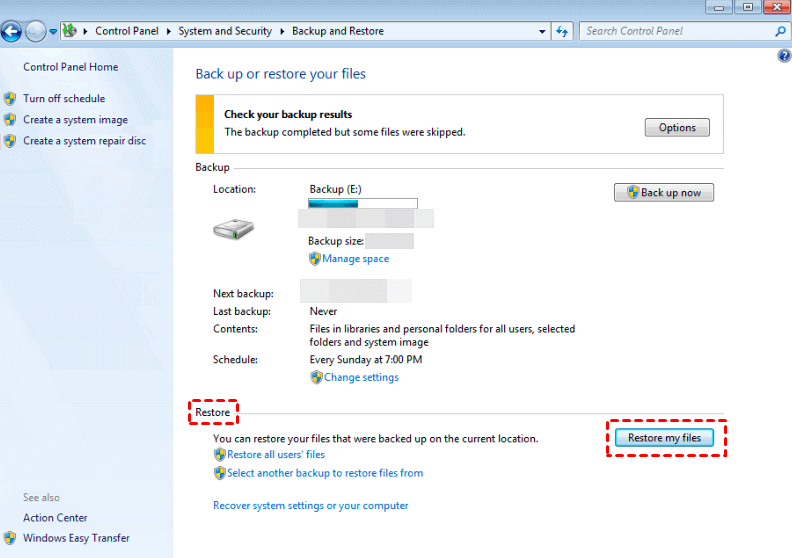Click shield icon next to Change settings
Image resolution: width=792 pixels, height=558 pixels.
pyautogui.click(x=316, y=377)
